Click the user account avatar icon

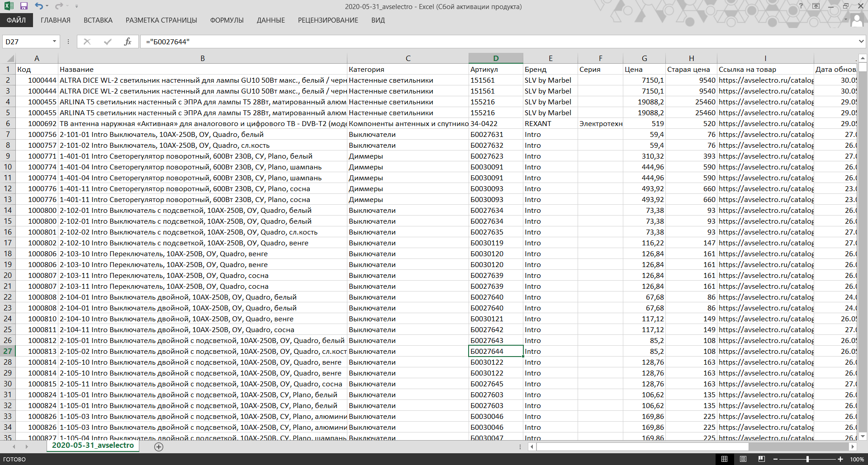[x=857, y=20]
